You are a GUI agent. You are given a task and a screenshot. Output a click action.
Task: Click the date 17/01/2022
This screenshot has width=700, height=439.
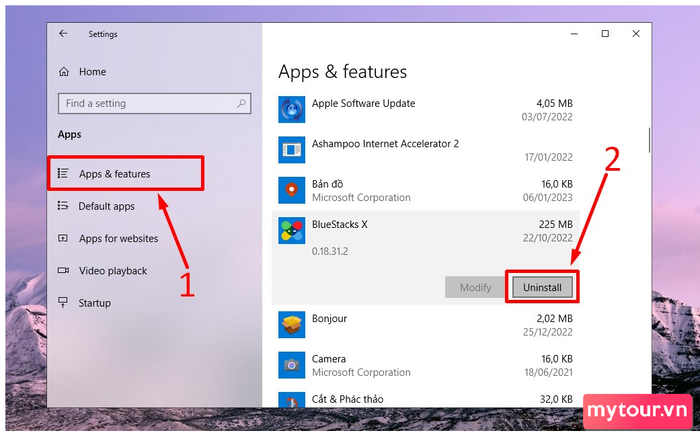point(548,157)
